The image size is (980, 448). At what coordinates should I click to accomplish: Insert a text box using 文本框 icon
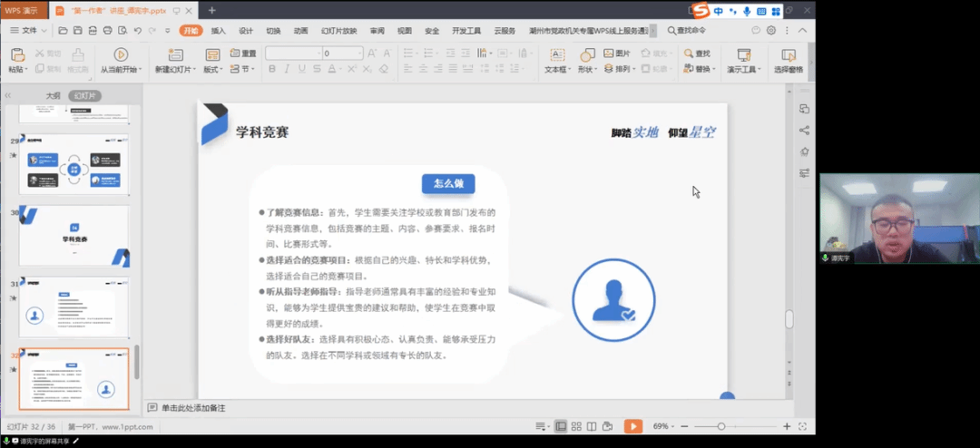click(555, 55)
